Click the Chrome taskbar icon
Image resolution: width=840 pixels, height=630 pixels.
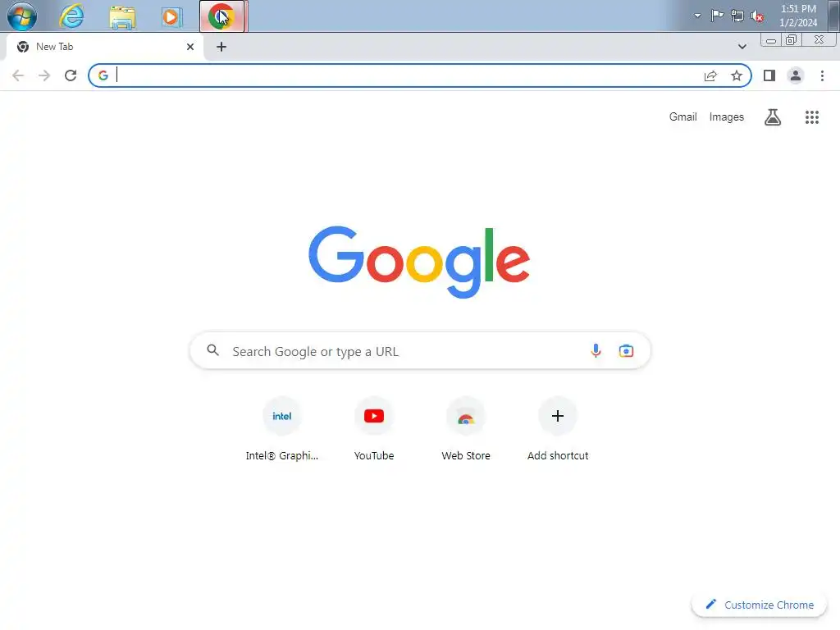(x=221, y=16)
